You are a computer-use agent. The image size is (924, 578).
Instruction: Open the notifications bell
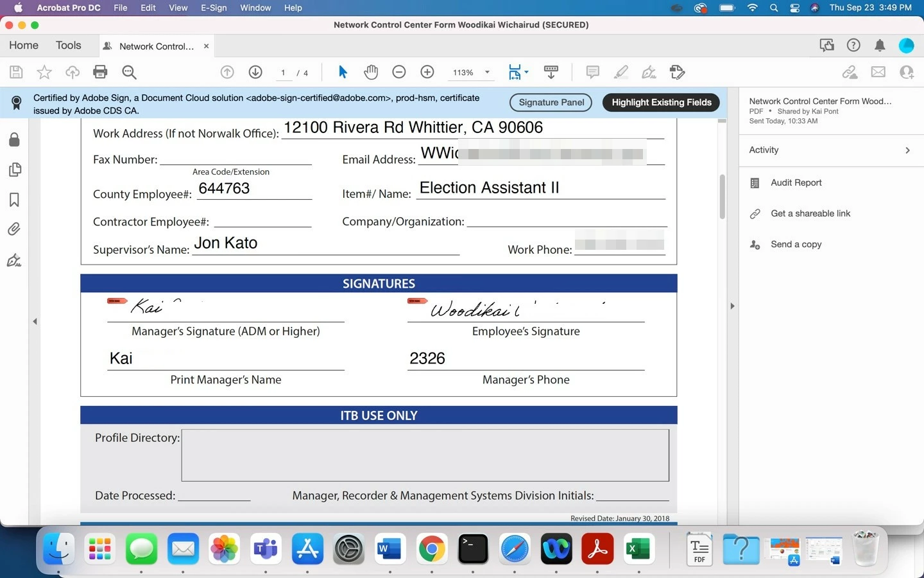point(880,45)
